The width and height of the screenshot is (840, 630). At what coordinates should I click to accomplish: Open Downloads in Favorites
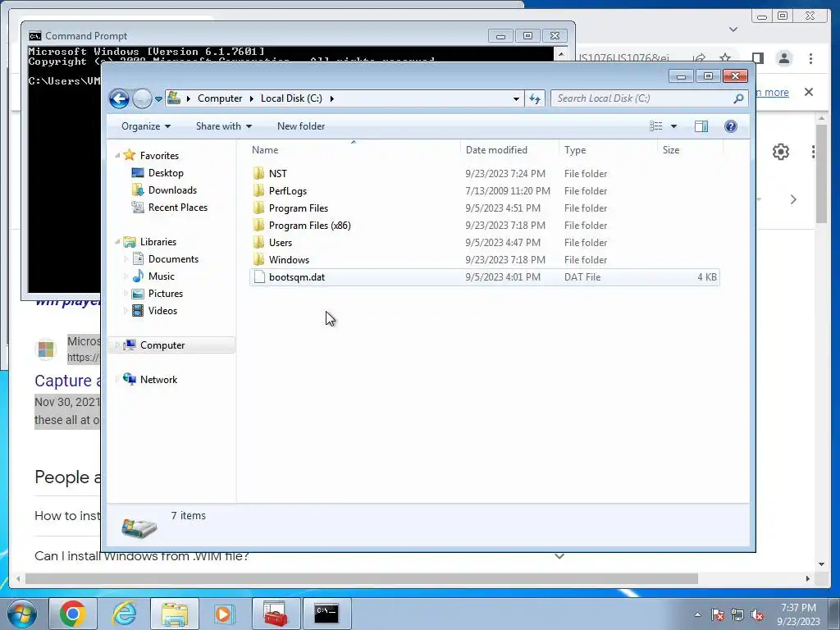[172, 190]
